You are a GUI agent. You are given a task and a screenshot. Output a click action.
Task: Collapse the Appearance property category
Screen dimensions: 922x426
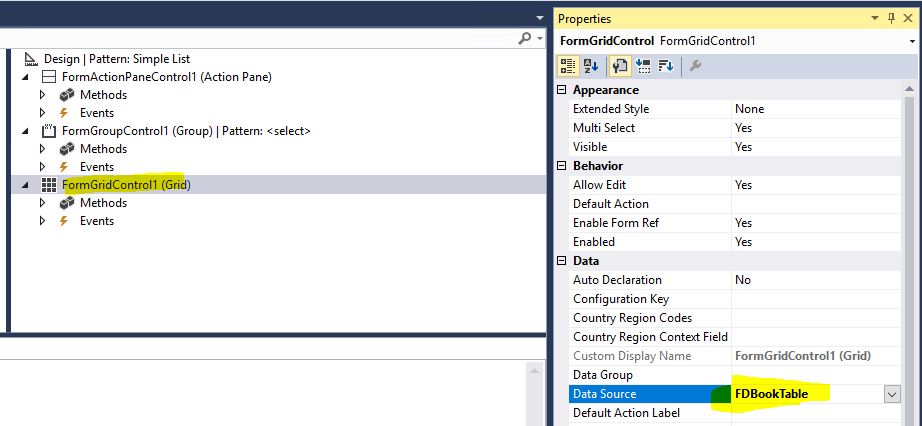click(x=561, y=90)
